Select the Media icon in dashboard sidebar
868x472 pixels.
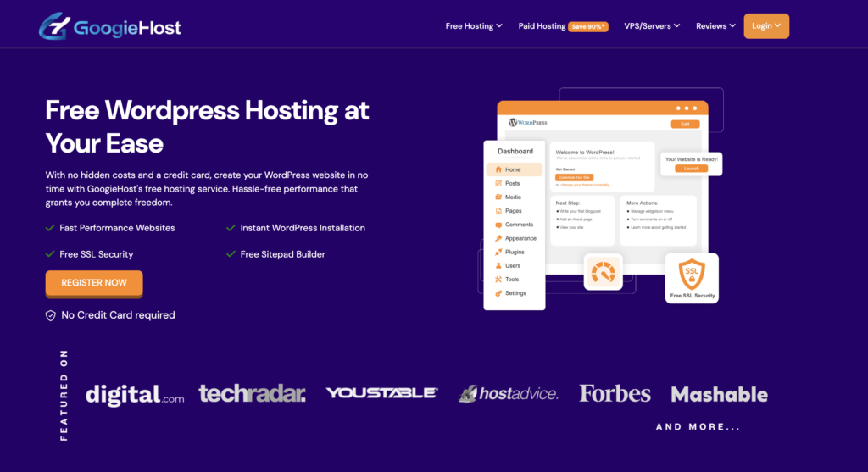[498, 197]
